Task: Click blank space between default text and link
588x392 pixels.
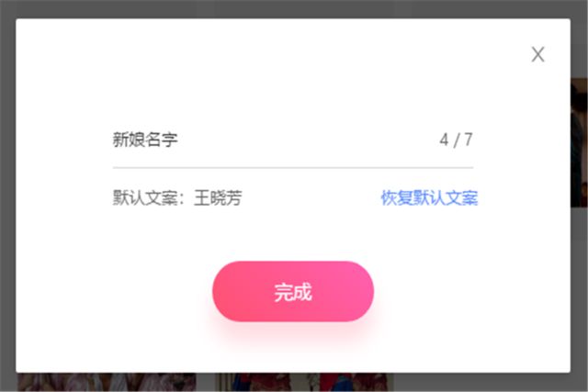Action: click(311, 197)
